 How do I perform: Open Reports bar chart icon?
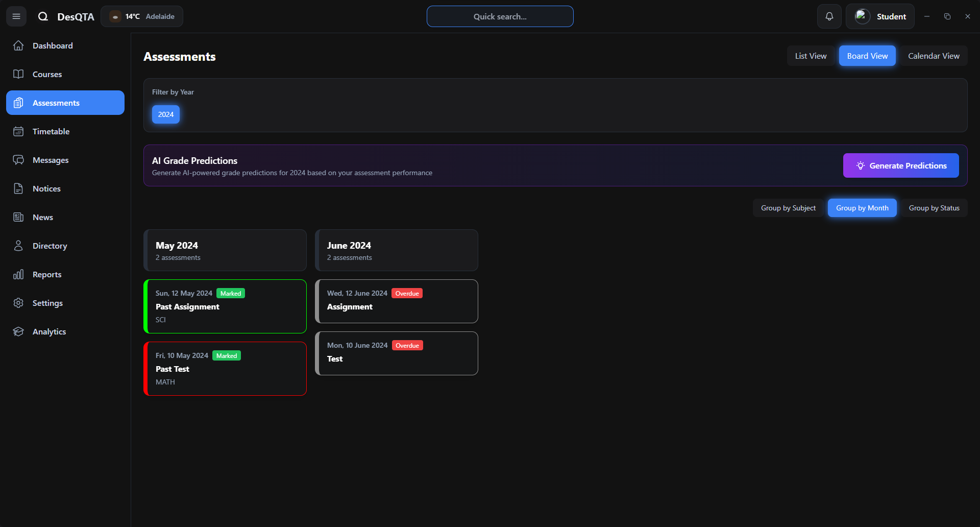coord(18,274)
